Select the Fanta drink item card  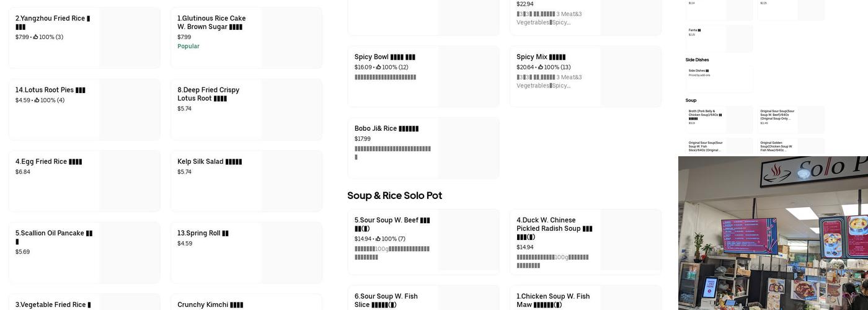pyautogui.click(x=719, y=38)
